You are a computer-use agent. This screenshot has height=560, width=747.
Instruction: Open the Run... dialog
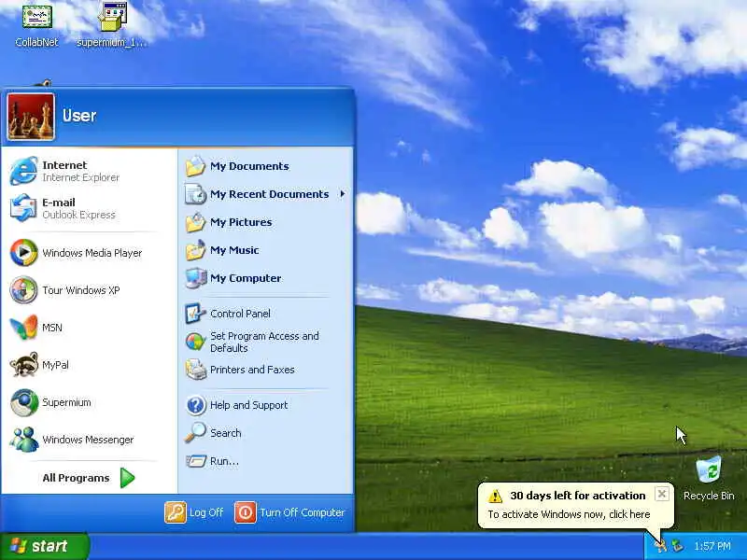(266, 461)
